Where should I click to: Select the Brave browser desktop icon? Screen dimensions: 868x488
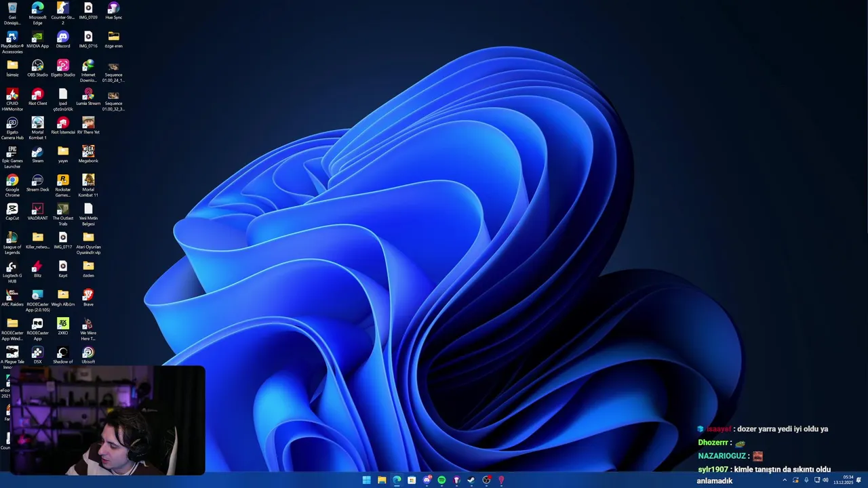pyautogui.click(x=88, y=298)
